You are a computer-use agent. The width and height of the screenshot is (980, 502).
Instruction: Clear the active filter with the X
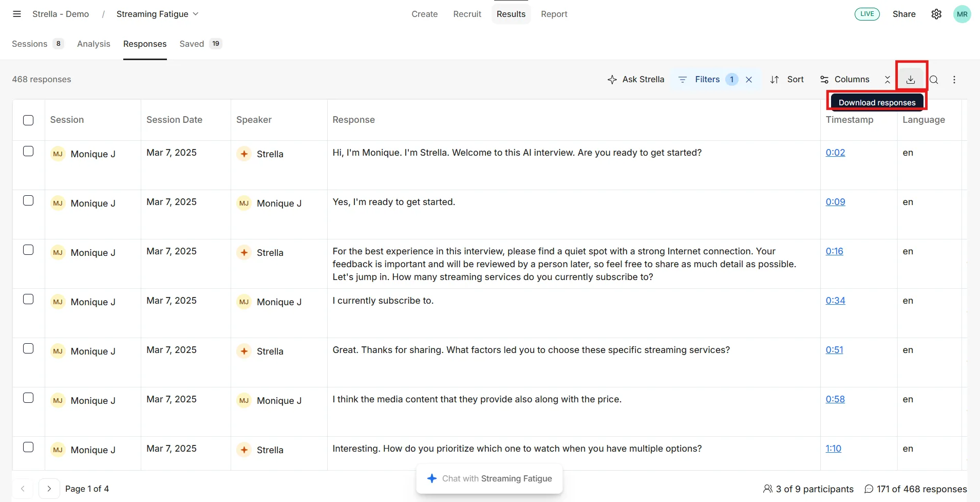pyautogui.click(x=749, y=80)
